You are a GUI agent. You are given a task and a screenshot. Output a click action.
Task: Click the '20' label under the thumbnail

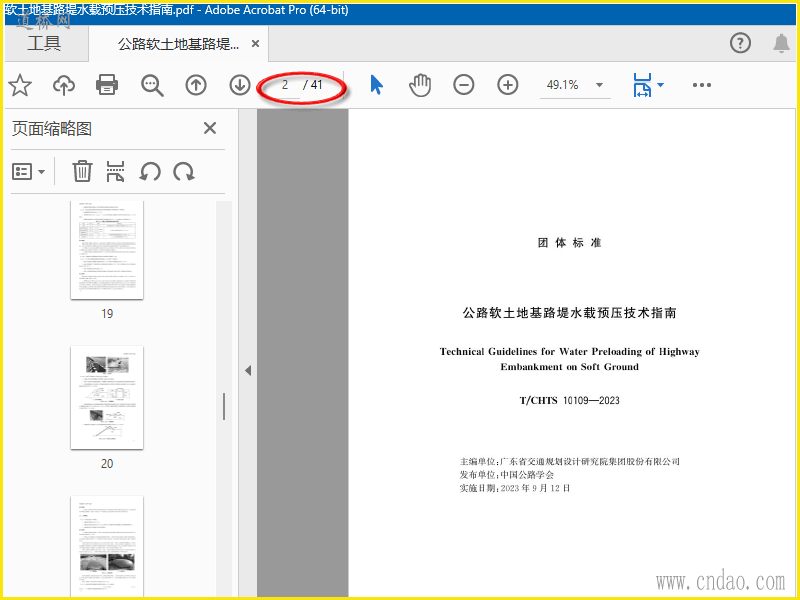(107, 464)
